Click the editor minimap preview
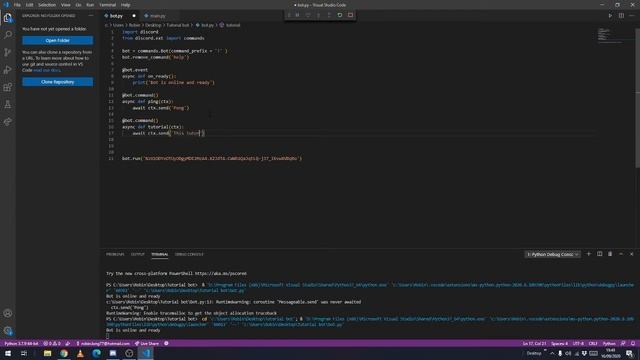The height and width of the screenshot is (360, 640). [610, 35]
